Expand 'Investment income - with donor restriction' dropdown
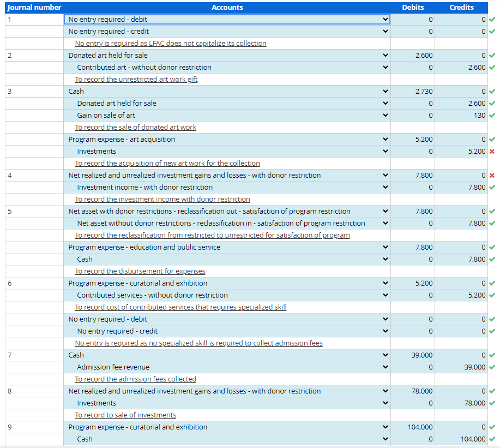 click(x=227, y=187)
